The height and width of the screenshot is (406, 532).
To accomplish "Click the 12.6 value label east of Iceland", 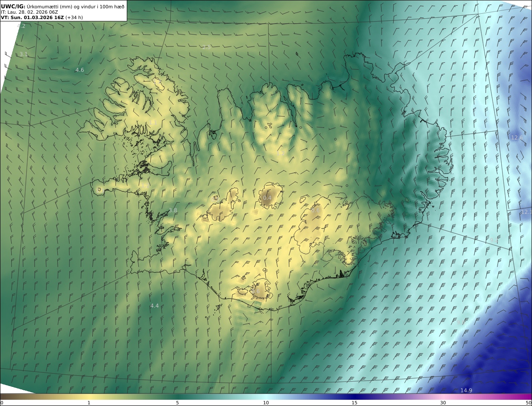I will [x=517, y=137].
